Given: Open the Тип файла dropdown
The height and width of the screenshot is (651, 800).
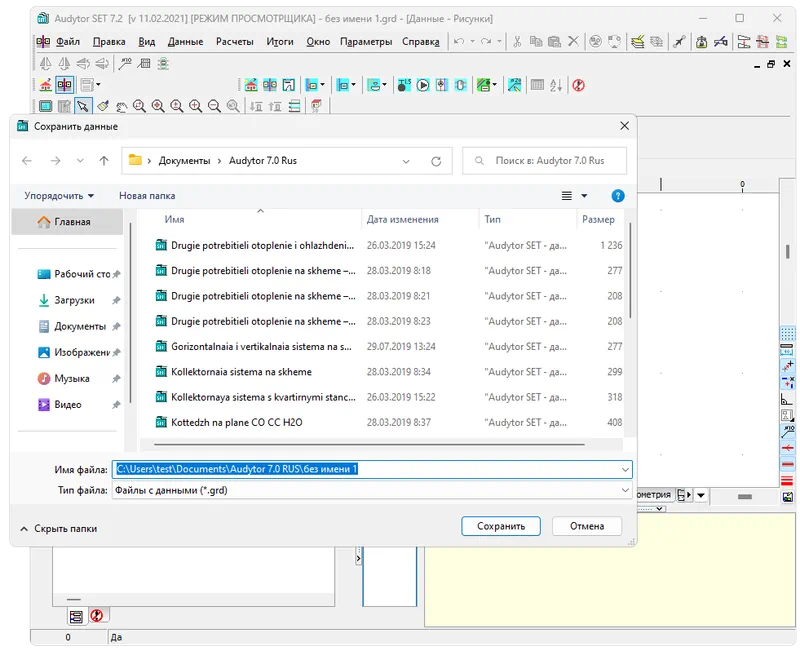Looking at the screenshot, I should point(625,490).
